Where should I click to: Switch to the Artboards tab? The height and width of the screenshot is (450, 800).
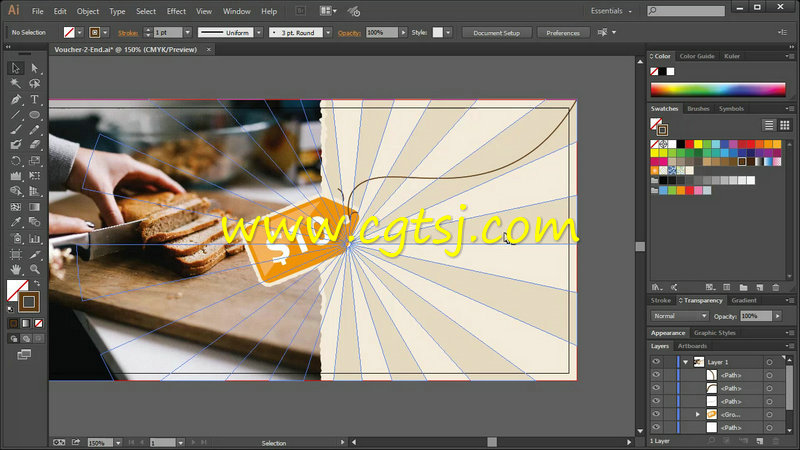tap(692, 346)
